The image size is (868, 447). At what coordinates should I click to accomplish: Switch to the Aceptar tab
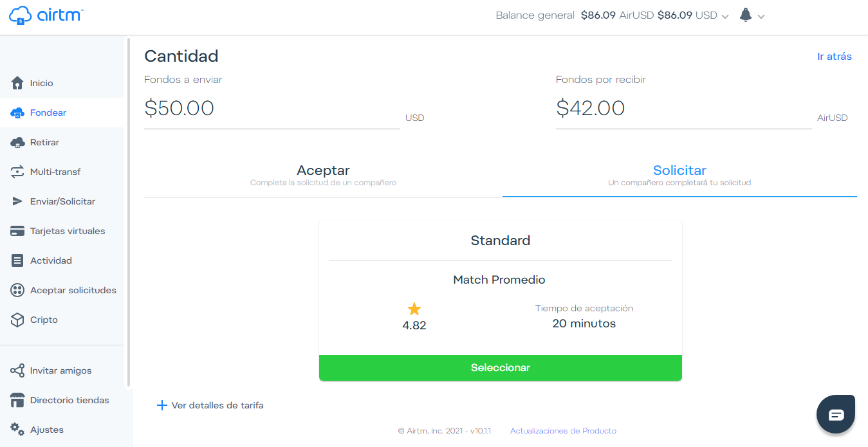click(323, 175)
